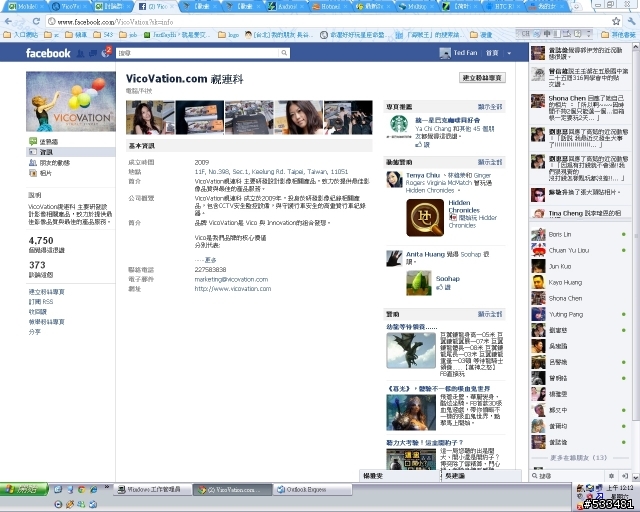The height and width of the screenshot is (512, 640).
Task: Open the logo bookmarks folder
Action: point(229,35)
